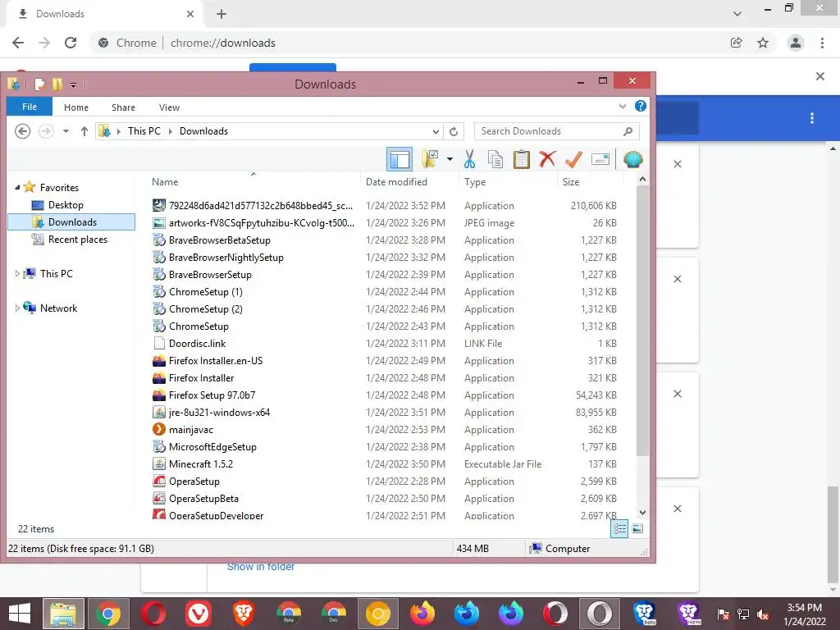Click Chrome address bar URL field
Viewport: 840px width, 630px height.
[x=407, y=43]
